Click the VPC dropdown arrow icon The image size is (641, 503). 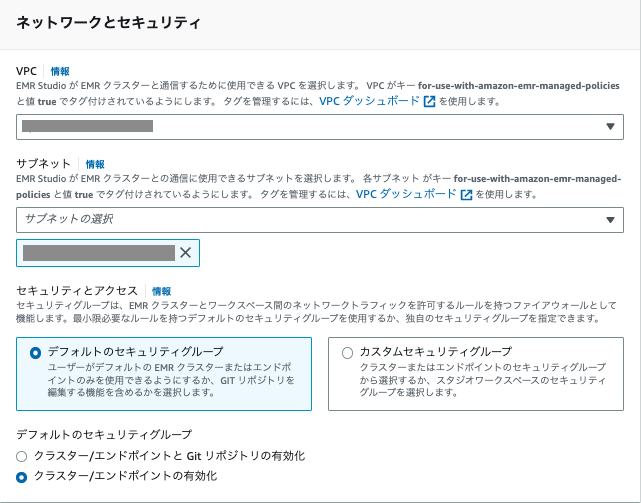[x=610, y=127]
